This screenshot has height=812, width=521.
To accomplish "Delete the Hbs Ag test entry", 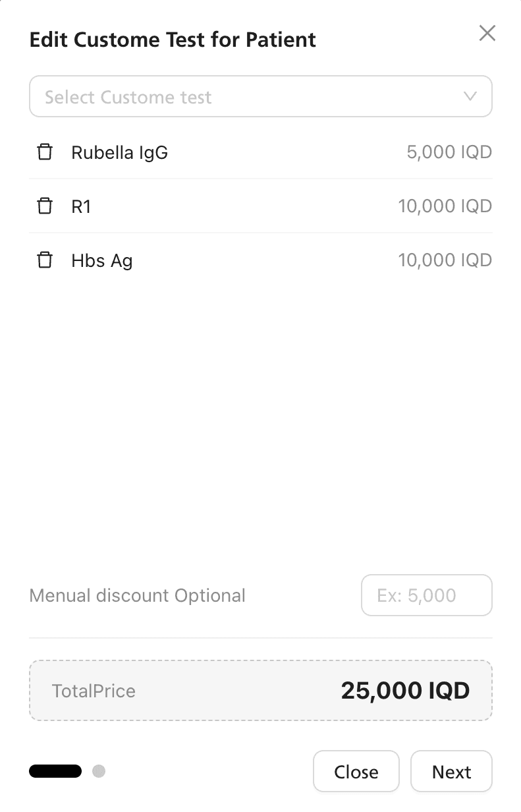I will (45, 260).
